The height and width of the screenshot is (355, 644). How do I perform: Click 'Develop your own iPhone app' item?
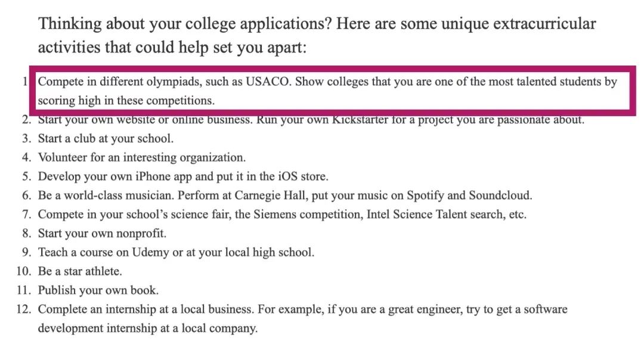183,176
